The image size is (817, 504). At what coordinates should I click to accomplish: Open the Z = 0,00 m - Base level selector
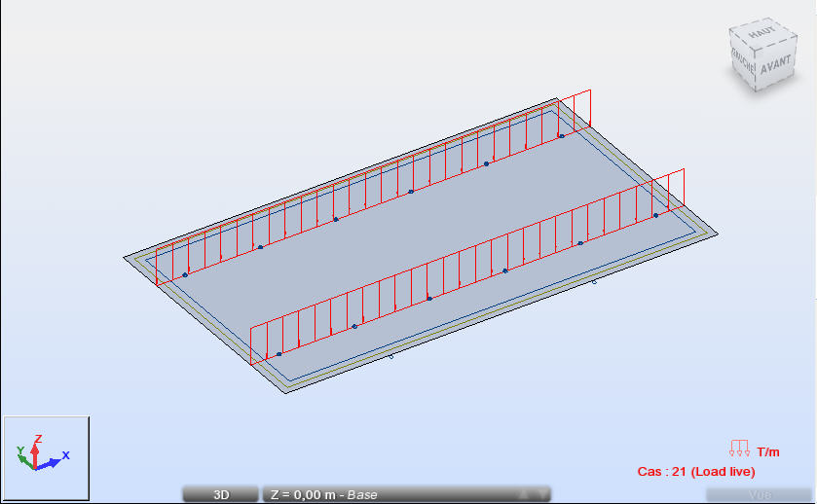pos(406,494)
